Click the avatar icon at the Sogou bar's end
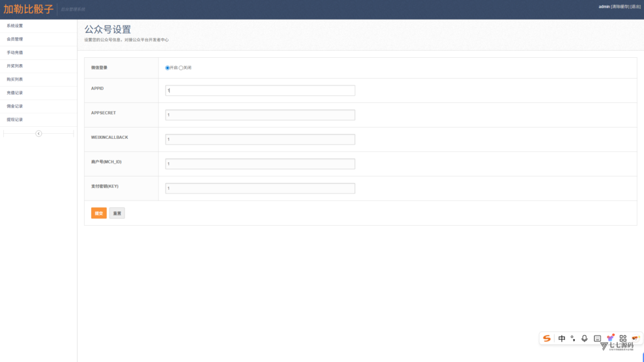Viewport: 644px width, 362px height. pos(635,337)
